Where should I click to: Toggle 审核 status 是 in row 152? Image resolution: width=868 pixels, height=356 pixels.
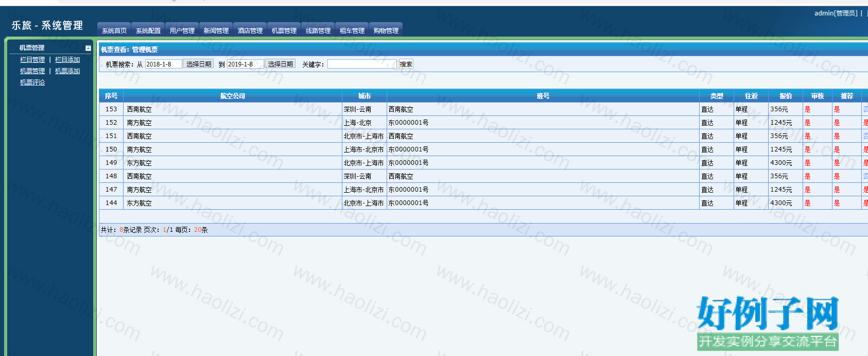click(x=807, y=123)
